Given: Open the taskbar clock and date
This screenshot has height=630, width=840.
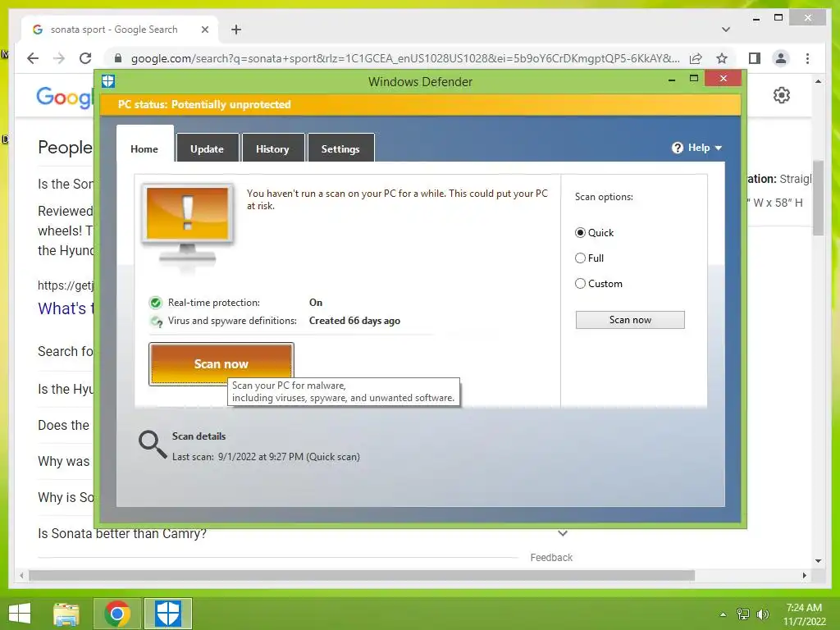Looking at the screenshot, I should coord(804,614).
